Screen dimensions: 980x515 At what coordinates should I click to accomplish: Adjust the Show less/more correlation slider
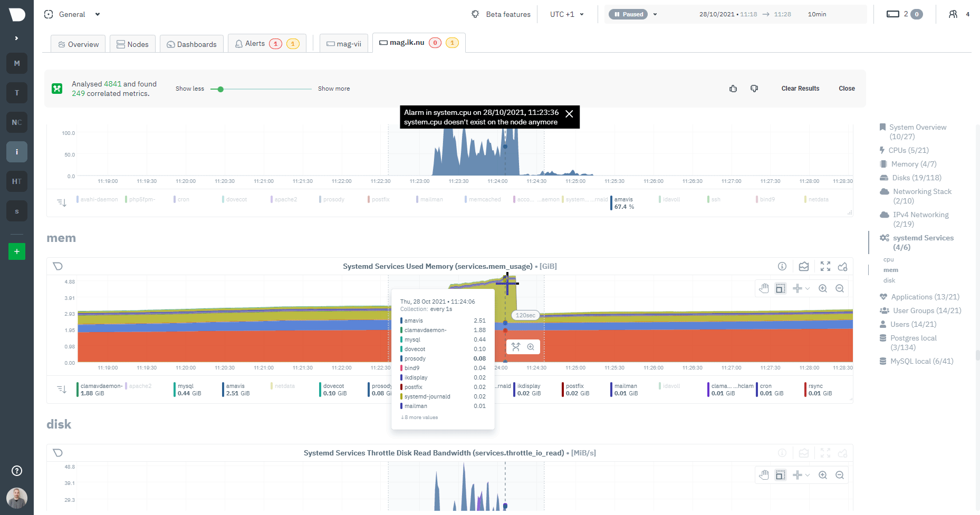coord(220,89)
